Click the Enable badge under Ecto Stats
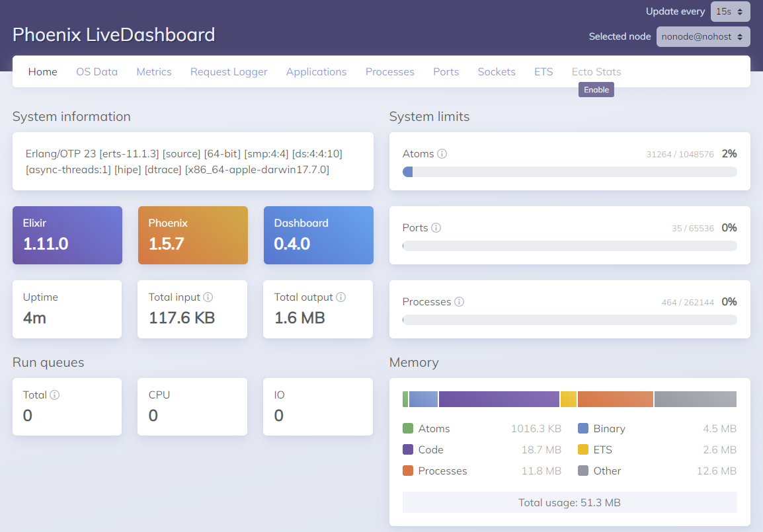Screen dimensions: 763x532 (596, 89)
